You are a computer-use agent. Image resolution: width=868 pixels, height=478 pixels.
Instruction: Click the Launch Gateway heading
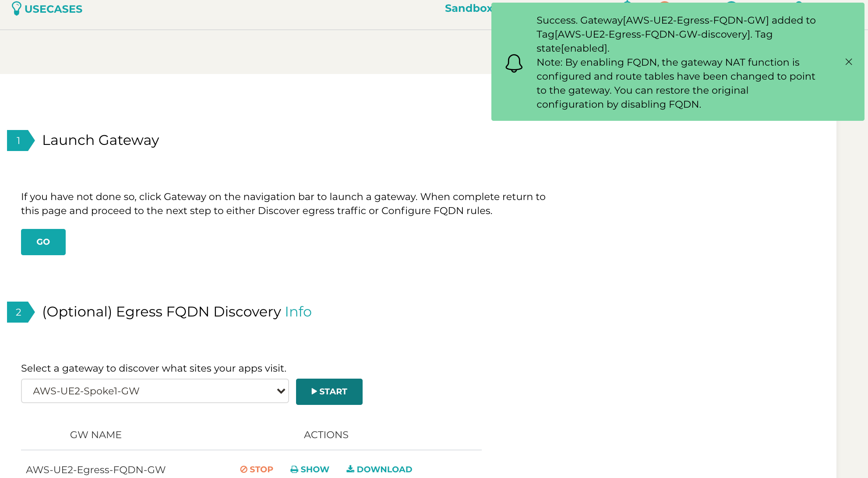101,140
